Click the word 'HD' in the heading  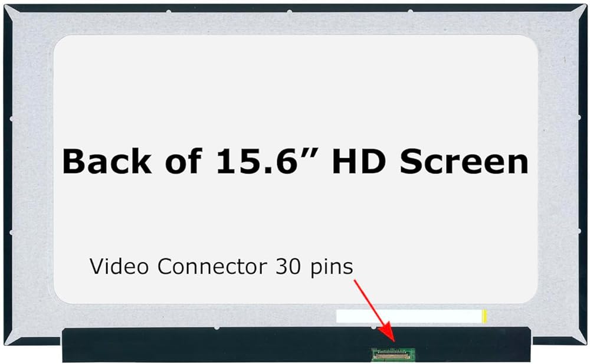pyautogui.click(x=359, y=162)
